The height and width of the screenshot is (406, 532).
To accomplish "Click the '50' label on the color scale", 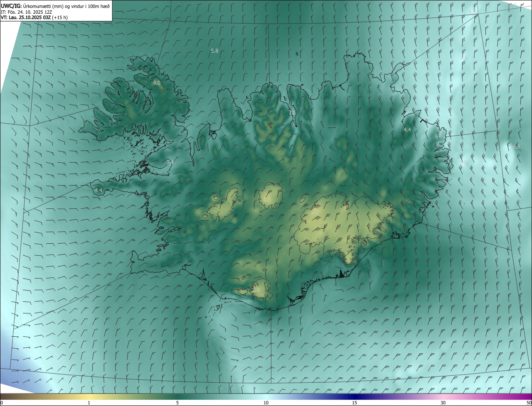I will pos(529,403).
